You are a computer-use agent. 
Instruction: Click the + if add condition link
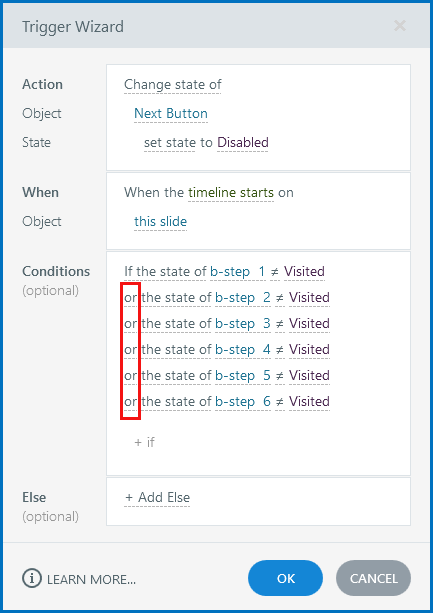[144, 442]
